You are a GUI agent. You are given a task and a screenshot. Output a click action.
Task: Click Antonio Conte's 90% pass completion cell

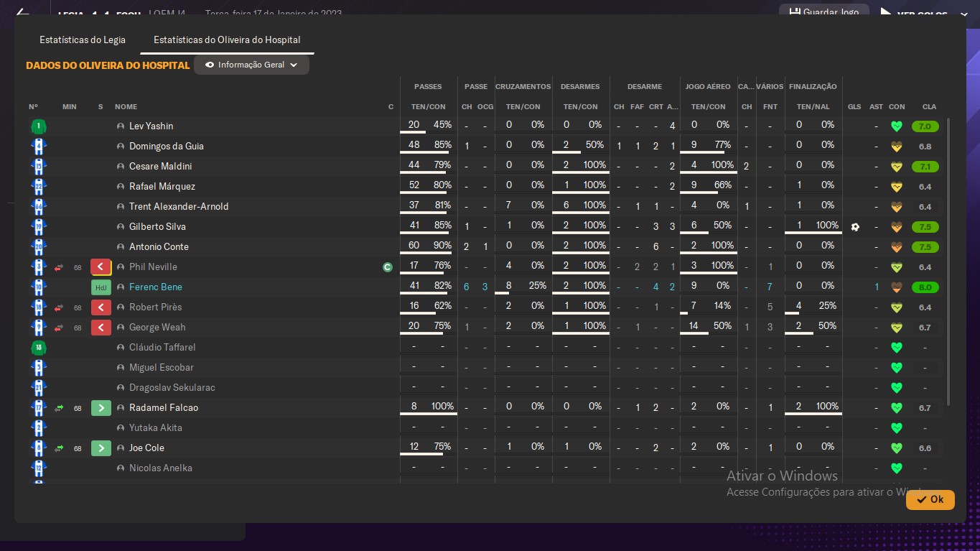coord(442,246)
